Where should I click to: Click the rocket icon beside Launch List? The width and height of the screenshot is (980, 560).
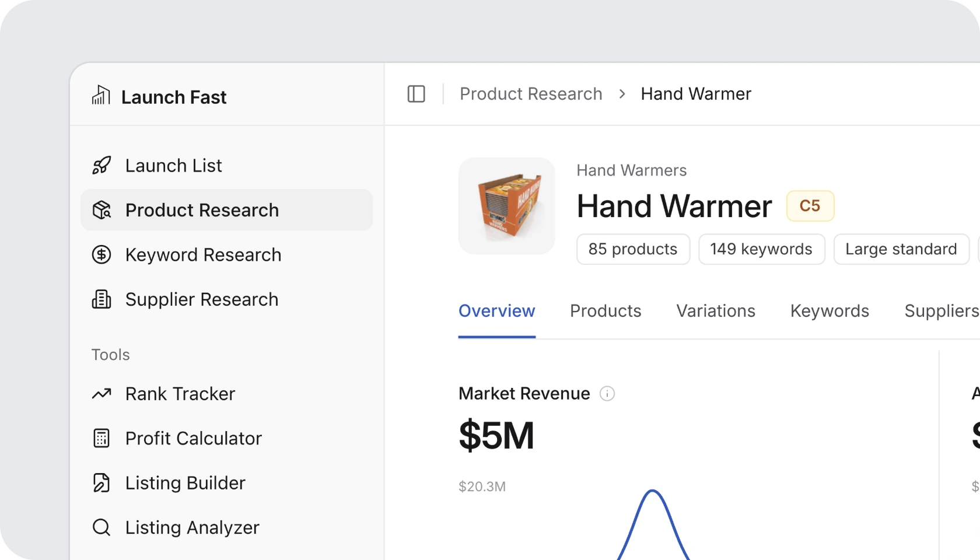[101, 166]
